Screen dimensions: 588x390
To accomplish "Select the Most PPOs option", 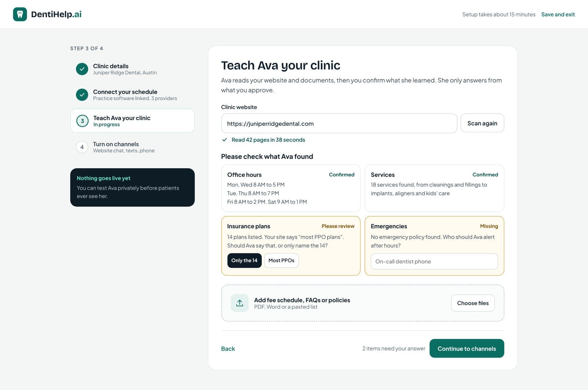I will [x=282, y=260].
